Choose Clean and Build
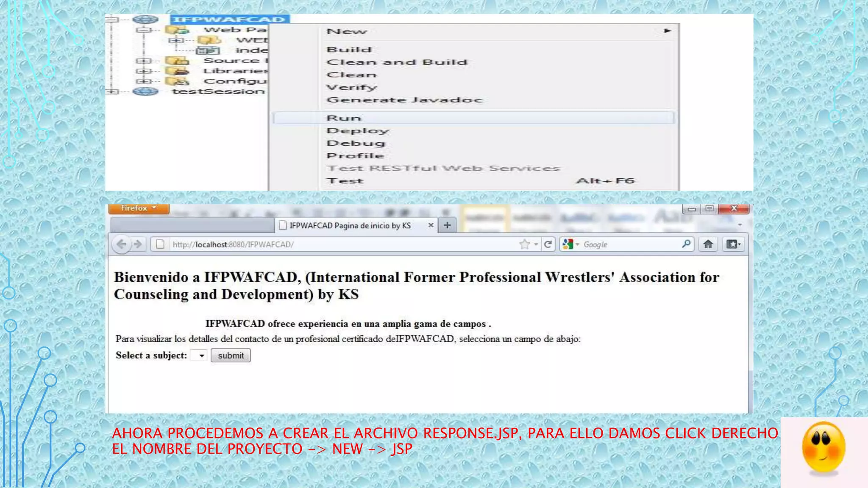This screenshot has width=868, height=488. (x=474, y=62)
